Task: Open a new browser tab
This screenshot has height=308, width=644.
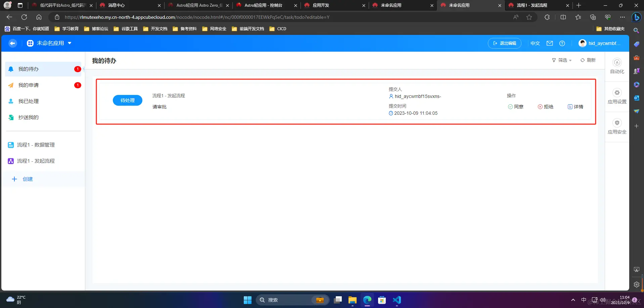Action: 579,5
